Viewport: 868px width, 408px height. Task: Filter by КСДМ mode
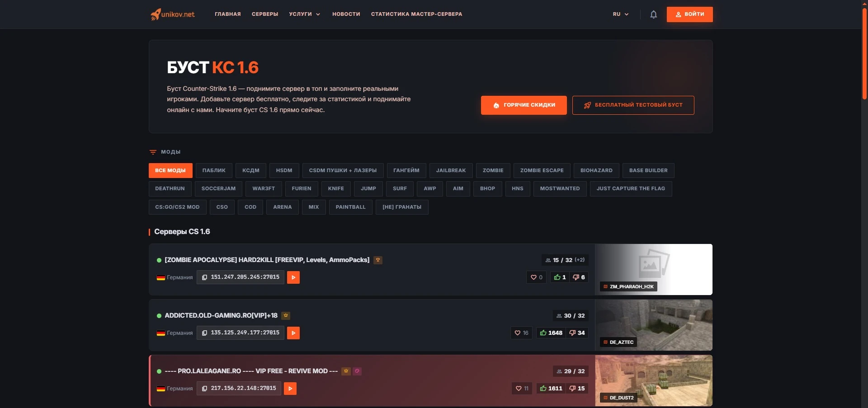251,171
